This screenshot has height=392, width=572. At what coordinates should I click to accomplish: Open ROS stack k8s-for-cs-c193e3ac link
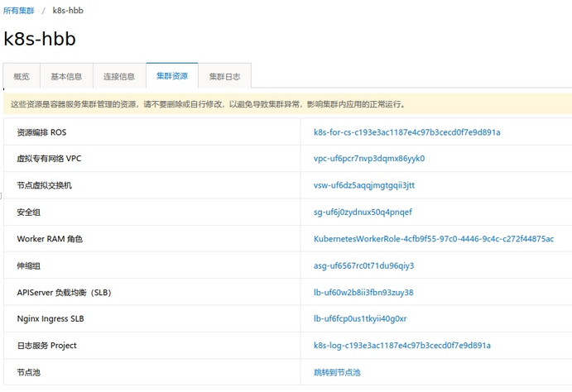coord(406,132)
